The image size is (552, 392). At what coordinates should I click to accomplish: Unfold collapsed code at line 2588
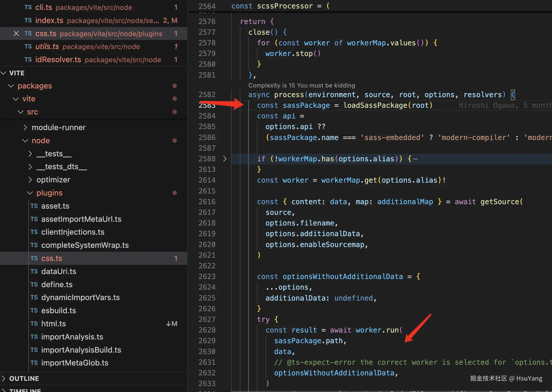coord(225,159)
